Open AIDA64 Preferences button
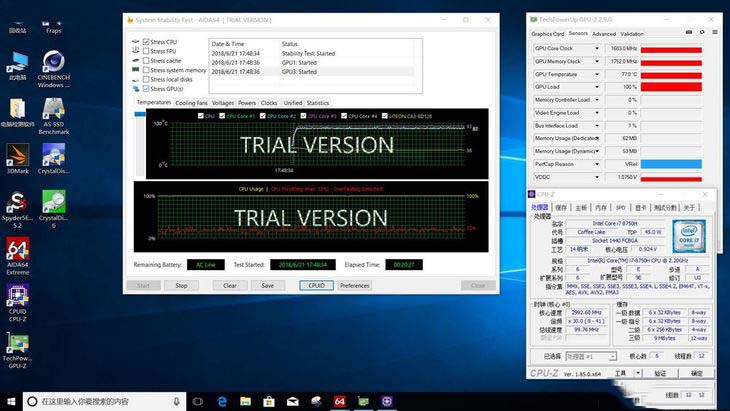730x411 pixels. (x=354, y=286)
